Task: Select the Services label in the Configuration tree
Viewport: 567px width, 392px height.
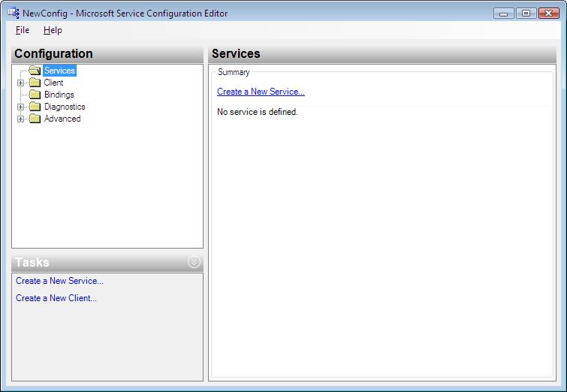Action: (x=59, y=70)
